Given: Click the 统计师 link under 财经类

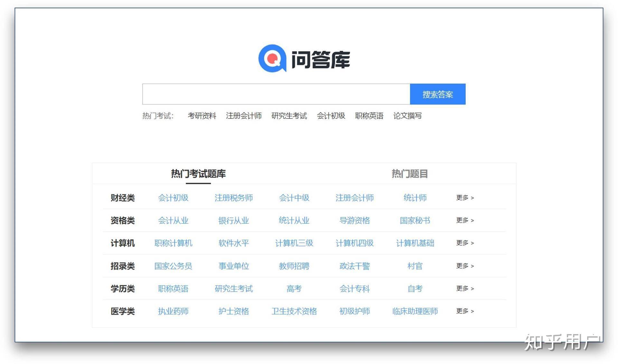Looking at the screenshot, I should pos(415,198).
